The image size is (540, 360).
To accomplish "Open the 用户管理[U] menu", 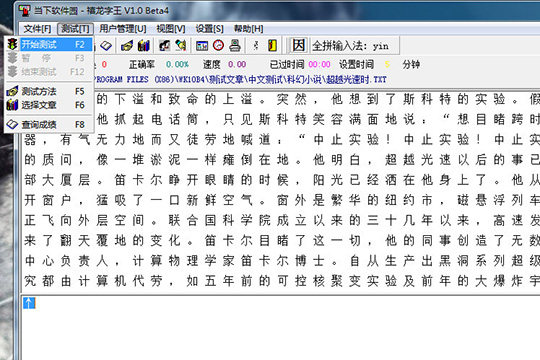I will (x=123, y=29).
